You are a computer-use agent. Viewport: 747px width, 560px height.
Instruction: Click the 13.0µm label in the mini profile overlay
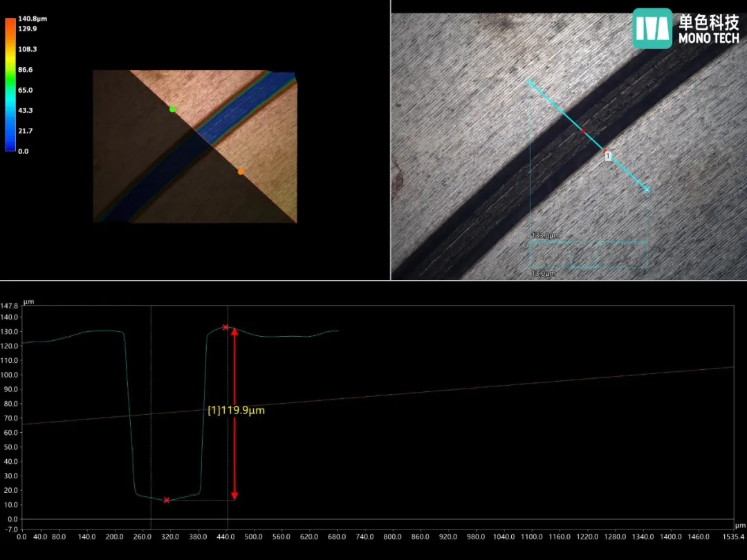[x=544, y=273]
